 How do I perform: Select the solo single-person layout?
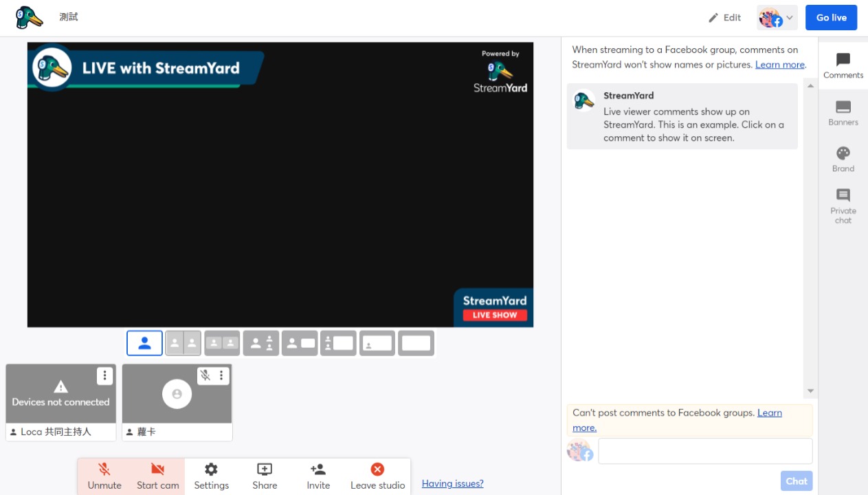(144, 343)
